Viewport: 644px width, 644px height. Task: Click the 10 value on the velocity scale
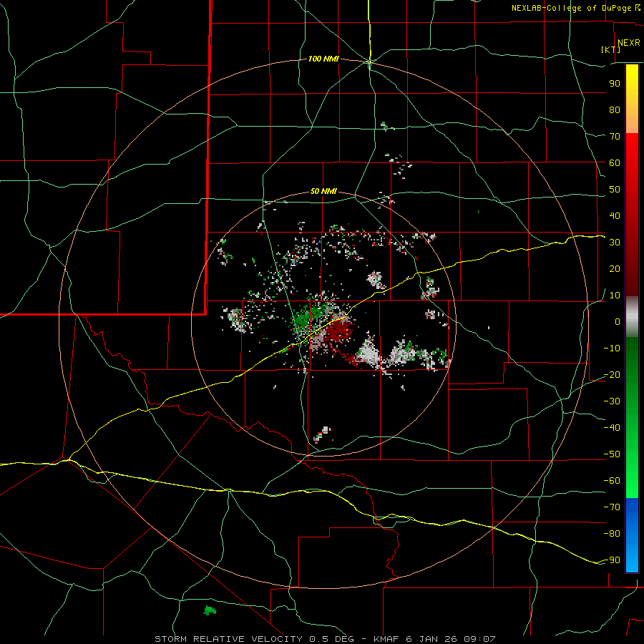click(615, 296)
